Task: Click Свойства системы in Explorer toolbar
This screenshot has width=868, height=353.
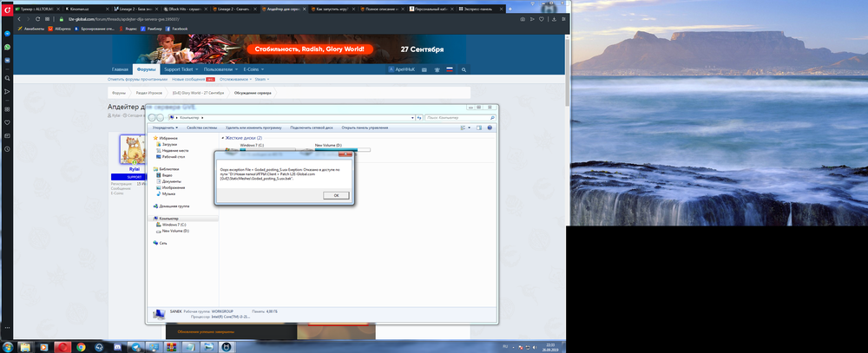Action: coord(201,127)
